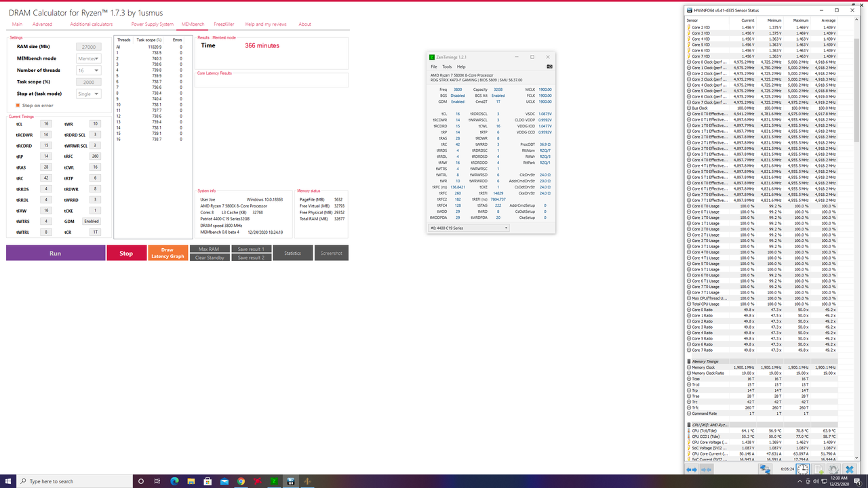The image size is (868, 488).
Task: Open the Stop at task mode dropdown
Action: pyautogui.click(x=87, y=94)
